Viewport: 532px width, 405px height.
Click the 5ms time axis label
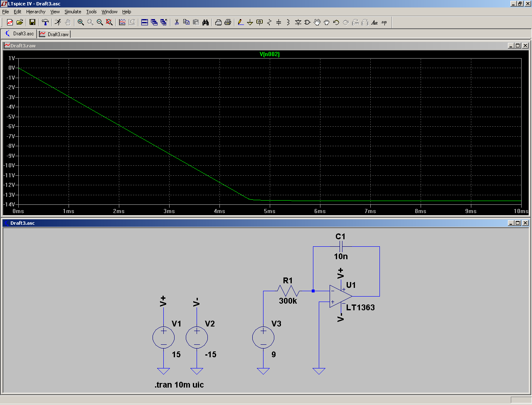pos(270,211)
